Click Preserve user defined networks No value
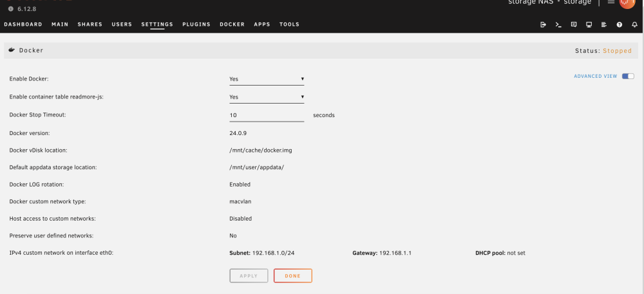Screen dimensions: 644x294 [x=233, y=235]
